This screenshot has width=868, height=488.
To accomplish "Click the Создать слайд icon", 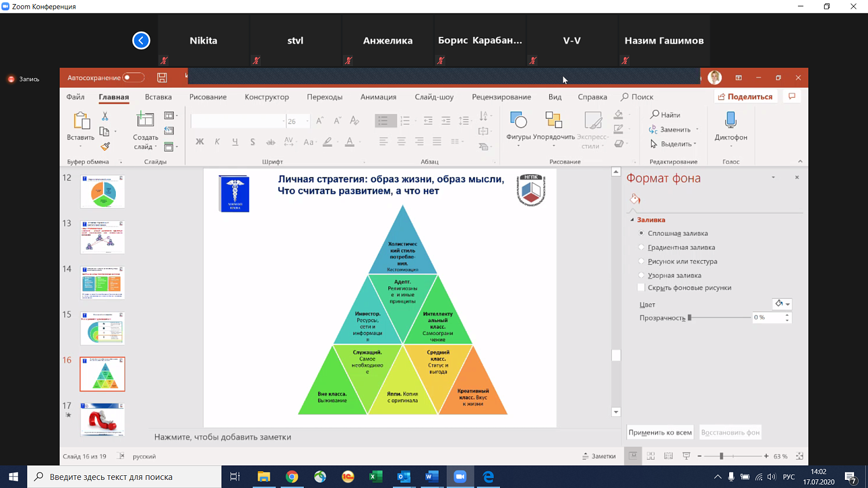I will [x=145, y=120].
